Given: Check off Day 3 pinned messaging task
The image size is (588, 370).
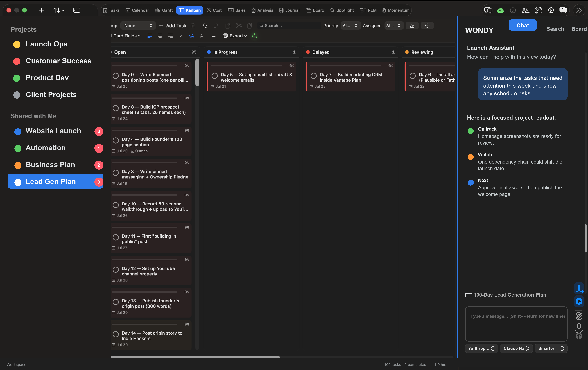Looking at the screenshot, I should coord(116,173).
